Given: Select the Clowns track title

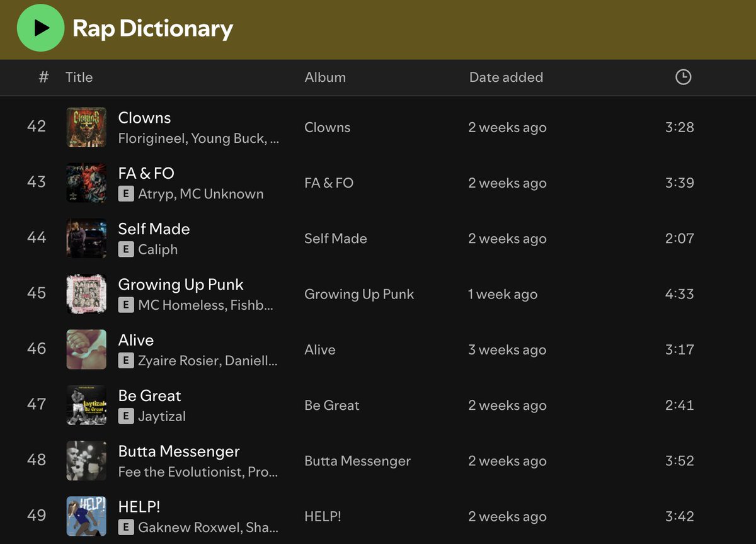Looking at the screenshot, I should [144, 118].
